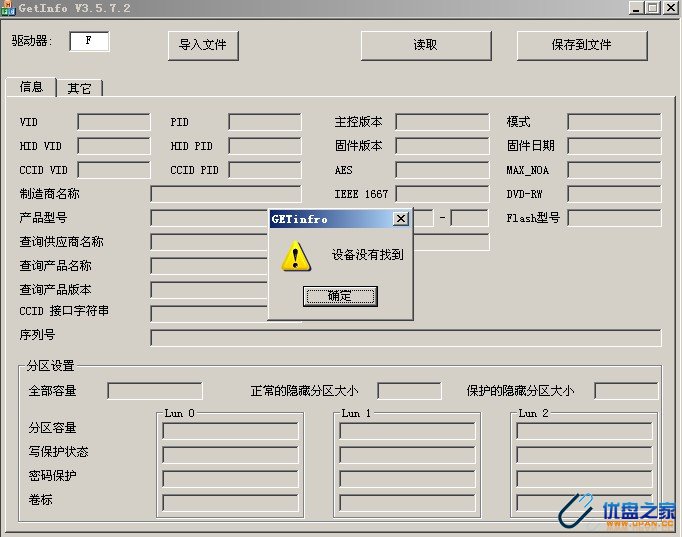Click the 保护的隐藏分区大小 field

click(626, 391)
